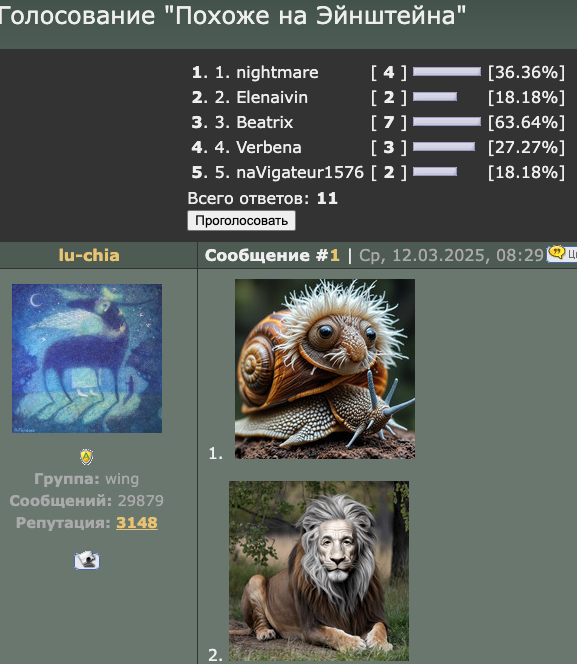The image size is (577, 664).
Task: Open lu-chia blue deer avatar image
Action: click(x=87, y=358)
